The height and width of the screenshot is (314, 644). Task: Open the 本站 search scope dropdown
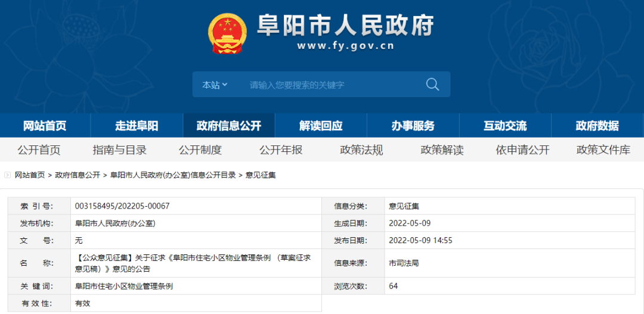215,85
